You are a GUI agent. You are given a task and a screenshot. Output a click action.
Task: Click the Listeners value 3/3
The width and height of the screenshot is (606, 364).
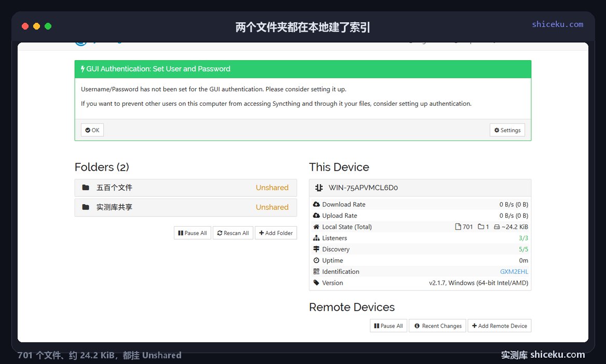click(x=524, y=238)
